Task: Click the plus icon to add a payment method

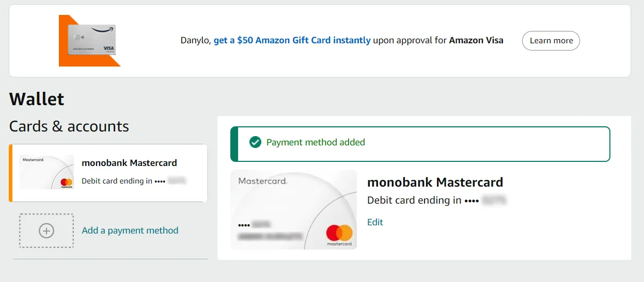Action: coord(46,231)
